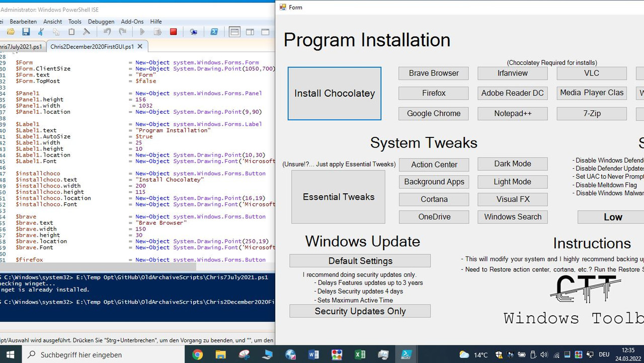Undo the last edit in PowerShell ISE
Viewport: 644px width, 363px height.
tap(107, 32)
